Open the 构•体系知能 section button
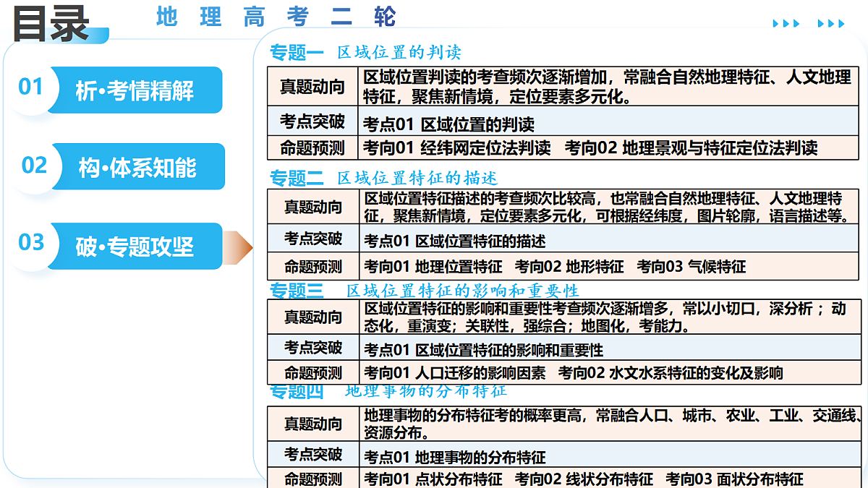This screenshot has height=488, width=868. [137, 167]
